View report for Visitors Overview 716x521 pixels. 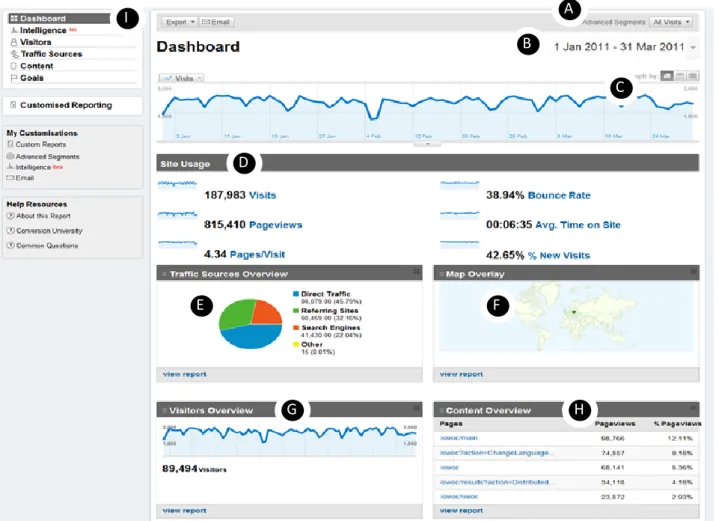184,510
